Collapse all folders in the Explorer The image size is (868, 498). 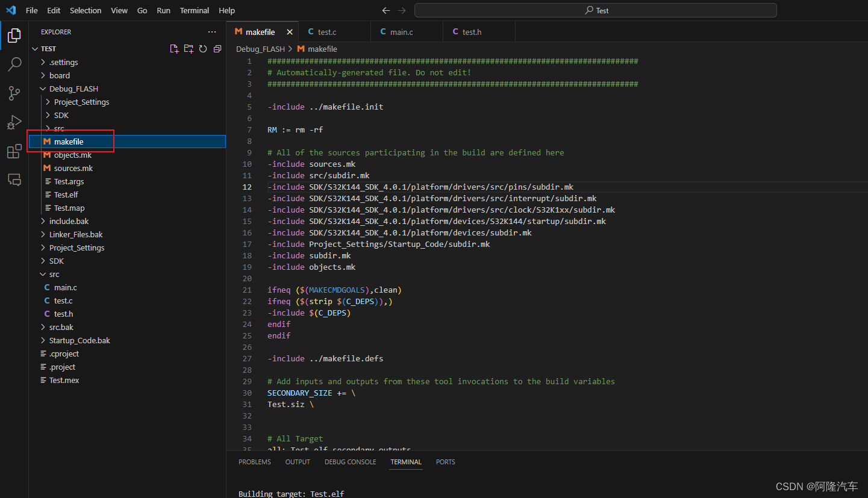217,48
